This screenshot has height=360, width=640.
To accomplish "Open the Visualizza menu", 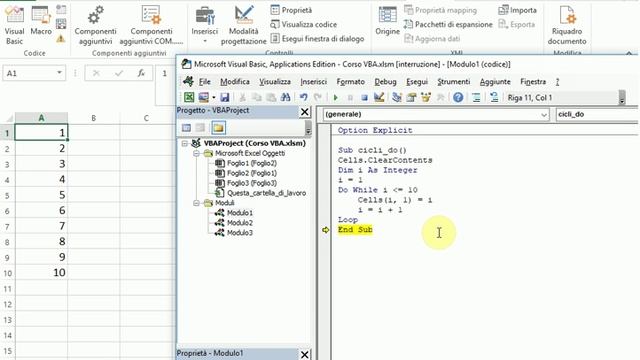I will pyautogui.click(x=275, y=82).
